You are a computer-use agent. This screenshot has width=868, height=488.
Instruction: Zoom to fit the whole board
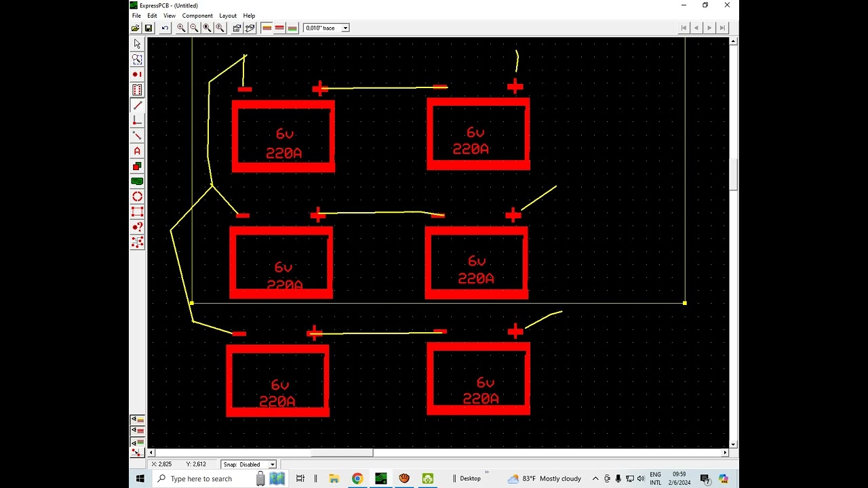pos(207,28)
